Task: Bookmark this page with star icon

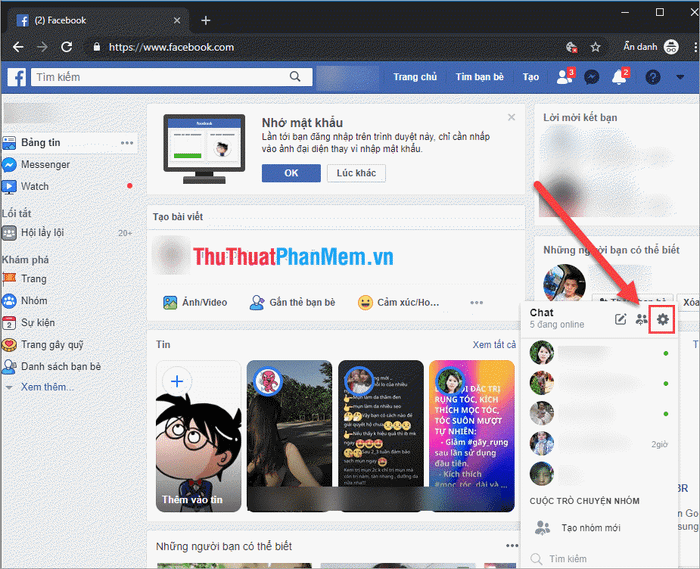Action: coord(596,47)
